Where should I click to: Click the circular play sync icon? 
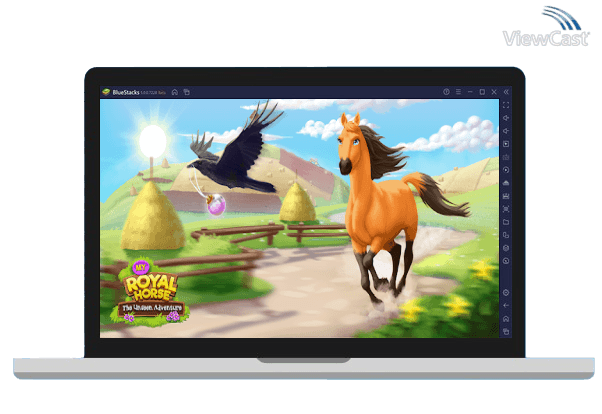click(506, 170)
